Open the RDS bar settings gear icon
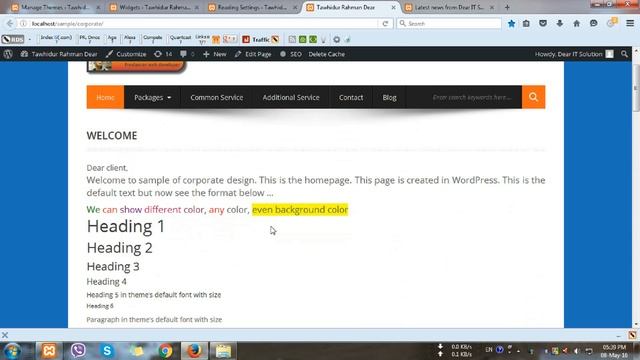This screenshot has width=640, height=360. pos(336,40)
